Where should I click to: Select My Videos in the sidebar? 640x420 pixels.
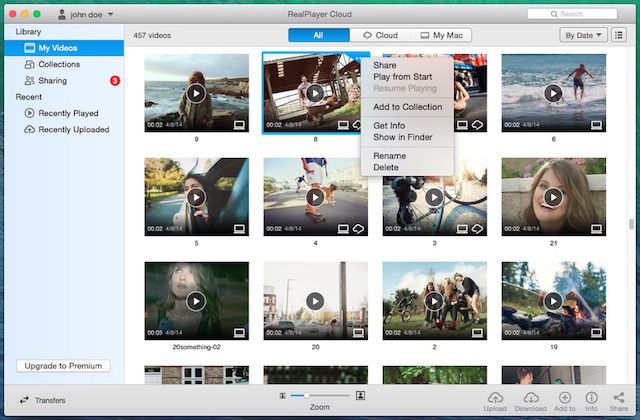64,48
